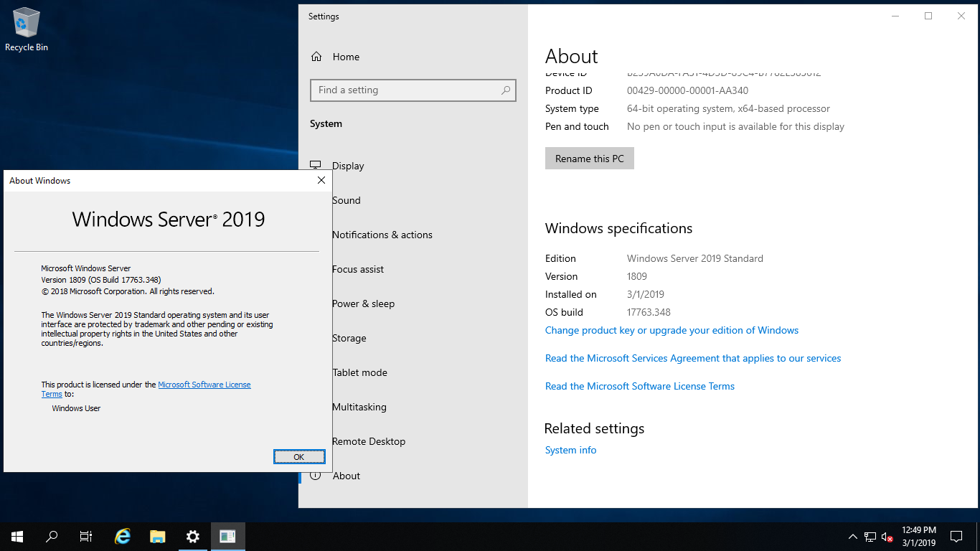
Task: Go to Settings Home page label
Action: click(346, 57)
